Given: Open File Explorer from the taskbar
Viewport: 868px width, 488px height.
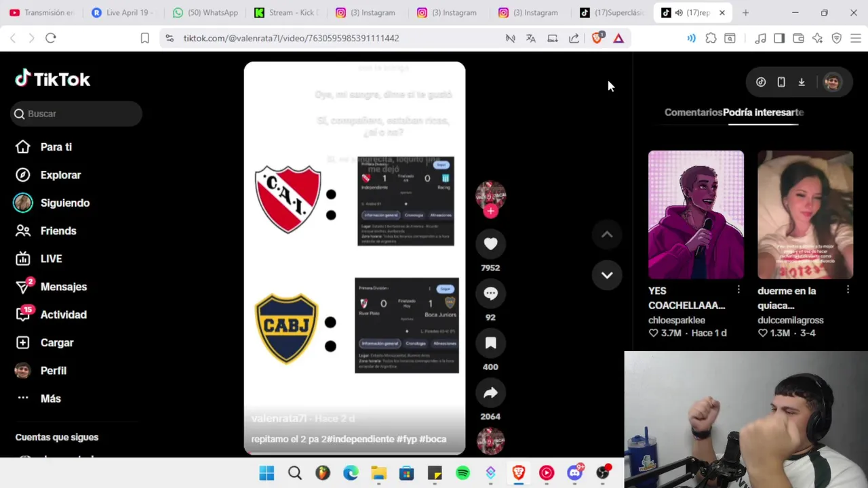Looking at the screenshot, I should click(x=378, y=473).
